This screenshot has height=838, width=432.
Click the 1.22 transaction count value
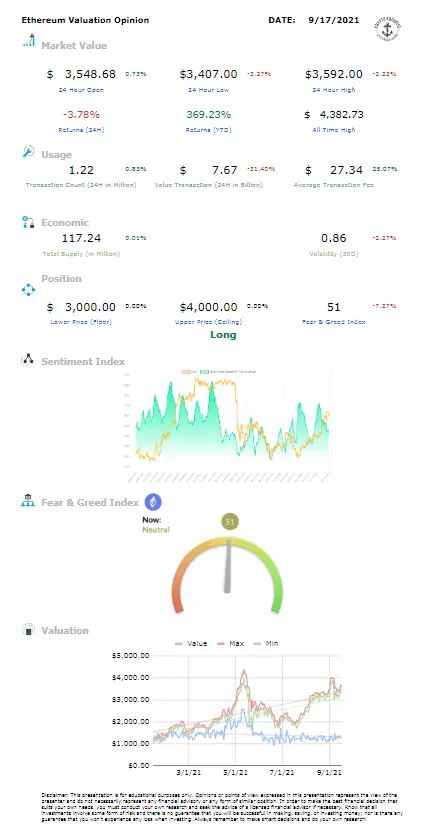click(81, 170)
